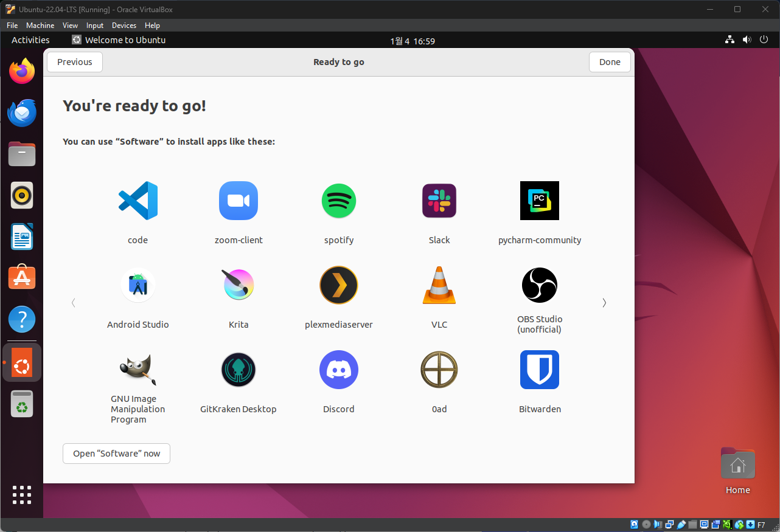Click the optical disc indicator in VirtualBox status bar
780x532 pixels.
(646, 525)
